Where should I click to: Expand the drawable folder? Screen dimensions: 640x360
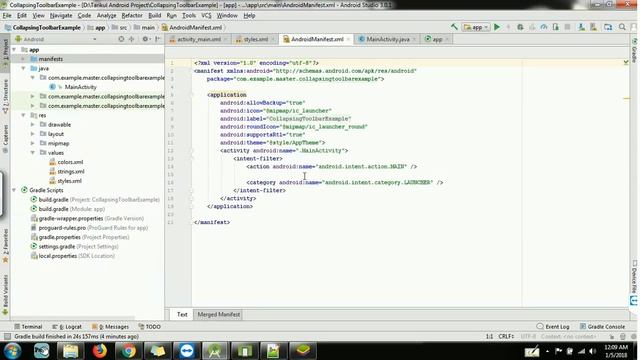pyautogui.click(x=33, y=124)
